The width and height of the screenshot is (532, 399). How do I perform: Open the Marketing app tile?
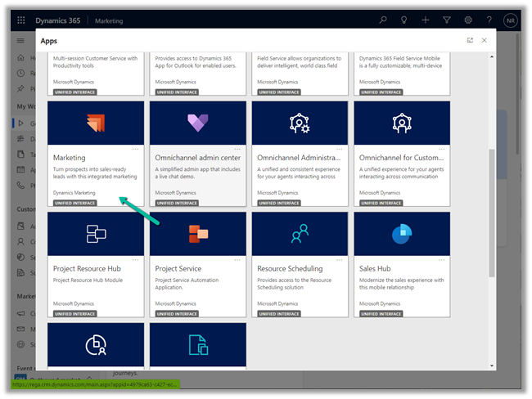(96, 154)
